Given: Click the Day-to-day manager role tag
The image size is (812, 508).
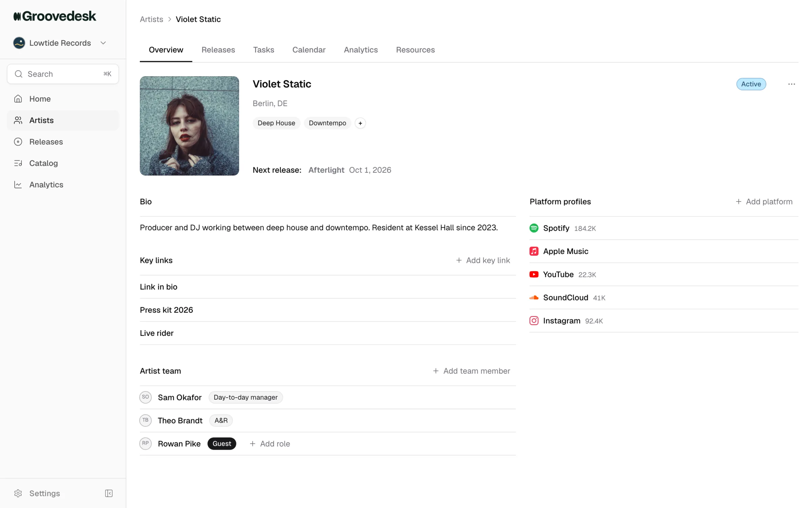Looking at the screenshot, I should [x=246, y=397].
